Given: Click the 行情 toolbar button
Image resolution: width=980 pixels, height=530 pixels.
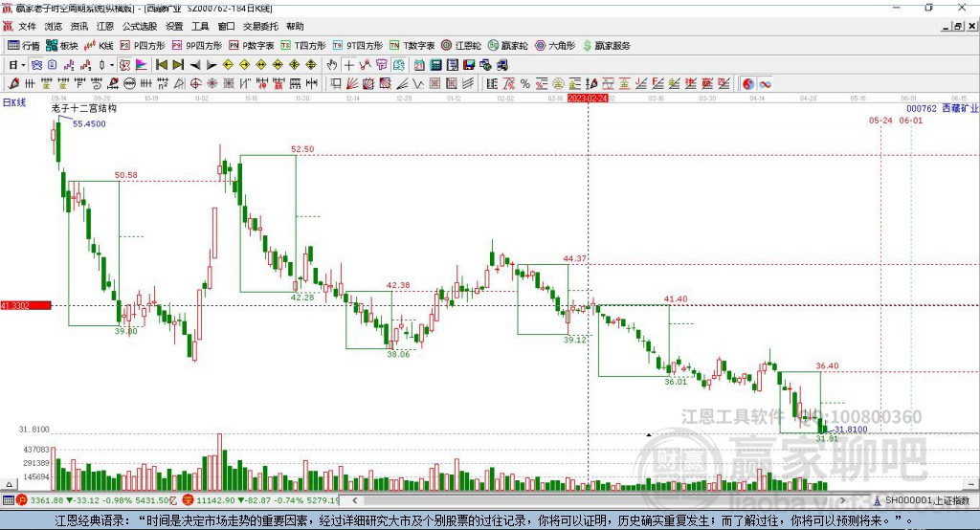Looking at the screenshot, I should (24, 46).
